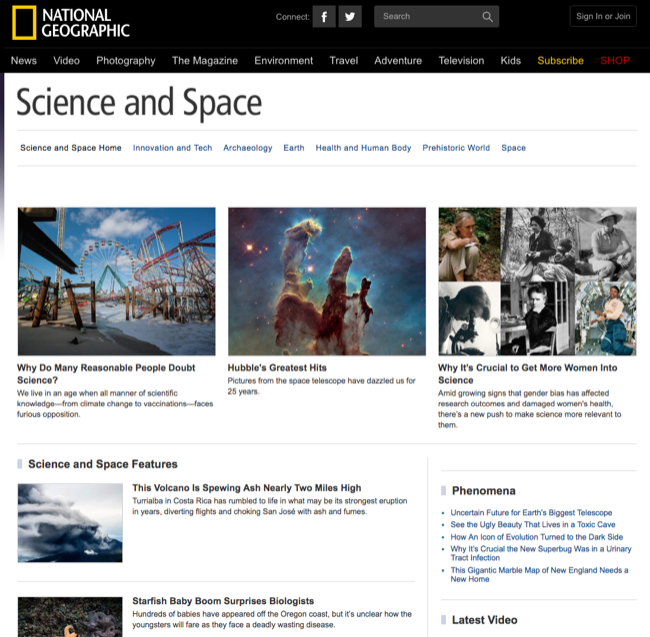Click the red SHOP link
650x637 pixels.
click(615, 61)
